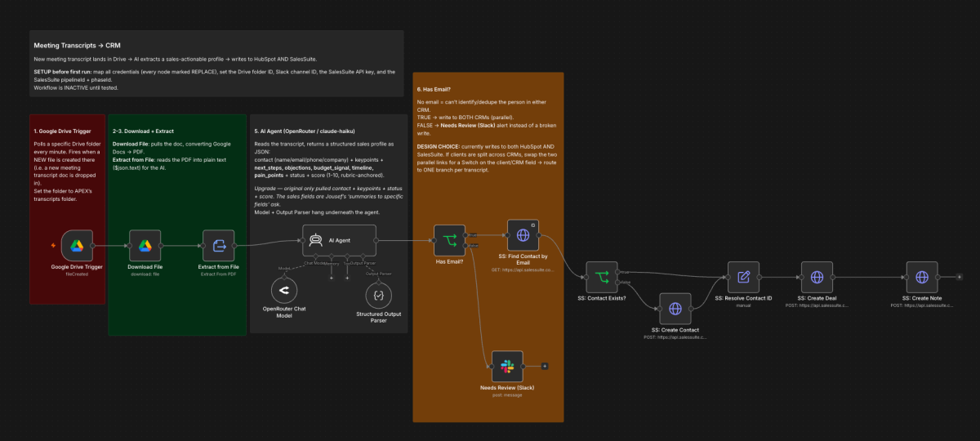Add a node after SS: Create Note
The height and width of the screenshot is (441, 980).
pyautogui.click(x=960, y=277)
